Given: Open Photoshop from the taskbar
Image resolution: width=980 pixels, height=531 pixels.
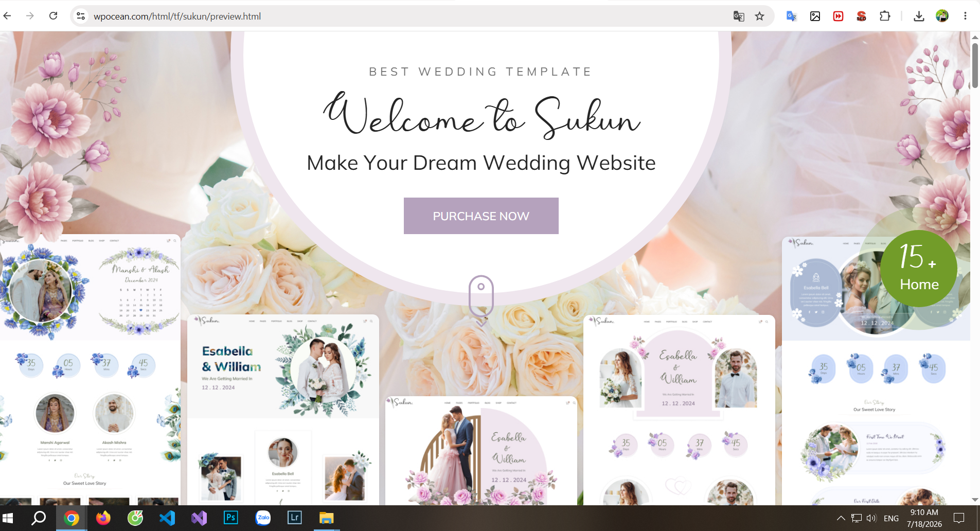Looking at the screenshot, I should [230, 518].
